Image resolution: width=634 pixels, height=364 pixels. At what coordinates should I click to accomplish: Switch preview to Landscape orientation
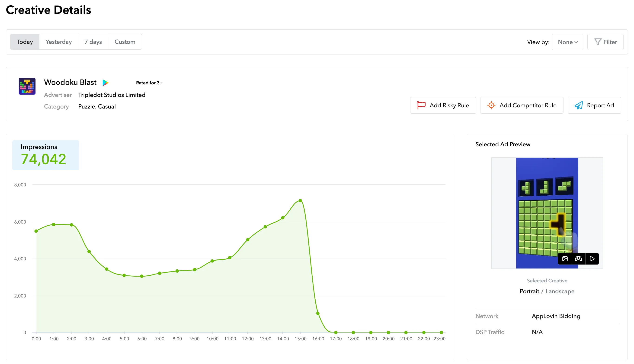[x=560, y=291]
